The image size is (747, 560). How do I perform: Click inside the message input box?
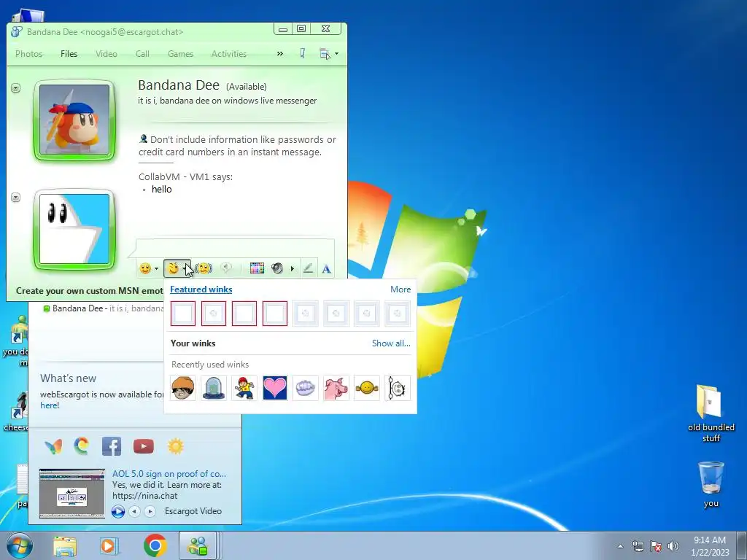click(236, 249)
